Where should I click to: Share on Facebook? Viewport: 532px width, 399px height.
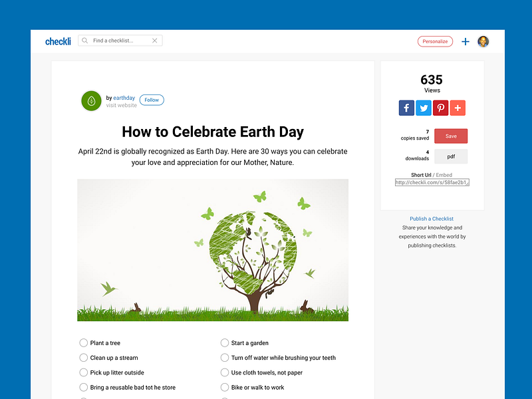(406, 108)
